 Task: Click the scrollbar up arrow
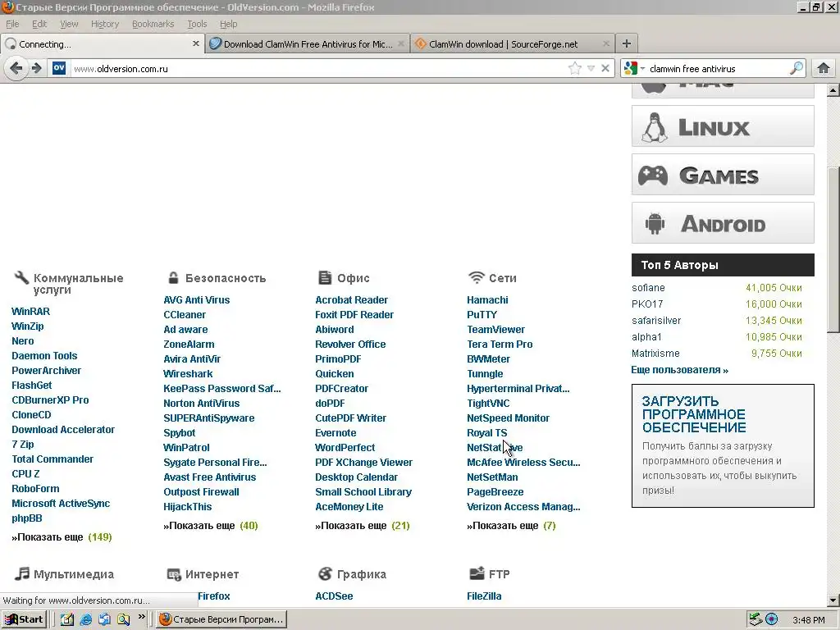click(833, 90)
